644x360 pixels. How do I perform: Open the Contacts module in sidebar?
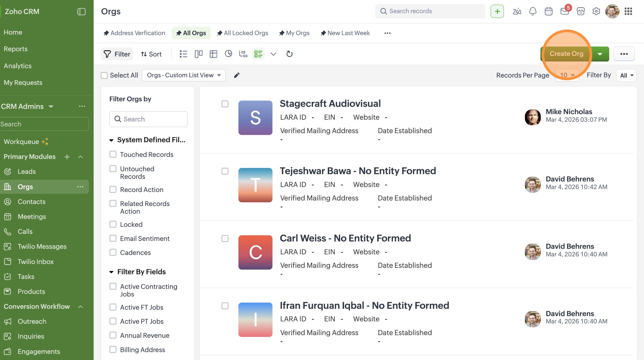pyautogui.click(x=31, y=202)
